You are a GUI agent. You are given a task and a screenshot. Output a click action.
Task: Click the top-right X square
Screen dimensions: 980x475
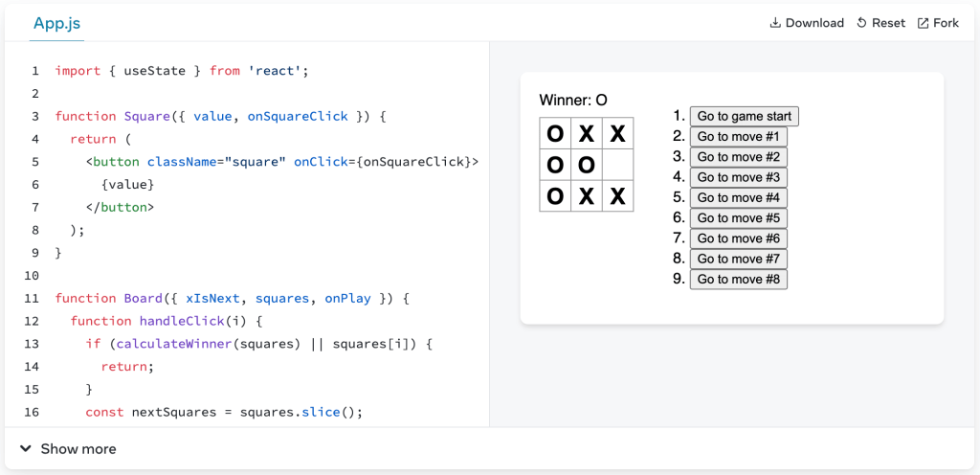click(x=617, y=133)
